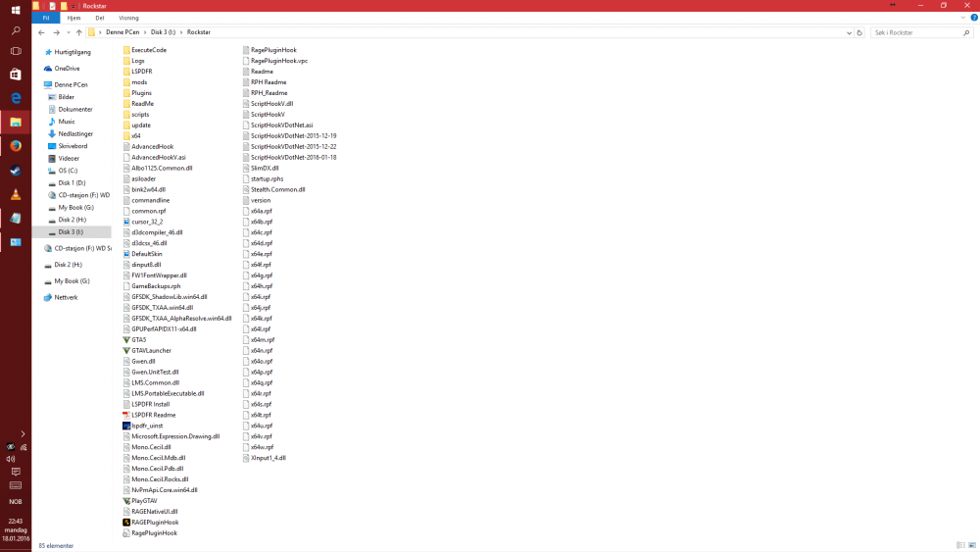980x552 pixels.
Task: Open the taskbar search icon
Action: (x=16, y=30)
